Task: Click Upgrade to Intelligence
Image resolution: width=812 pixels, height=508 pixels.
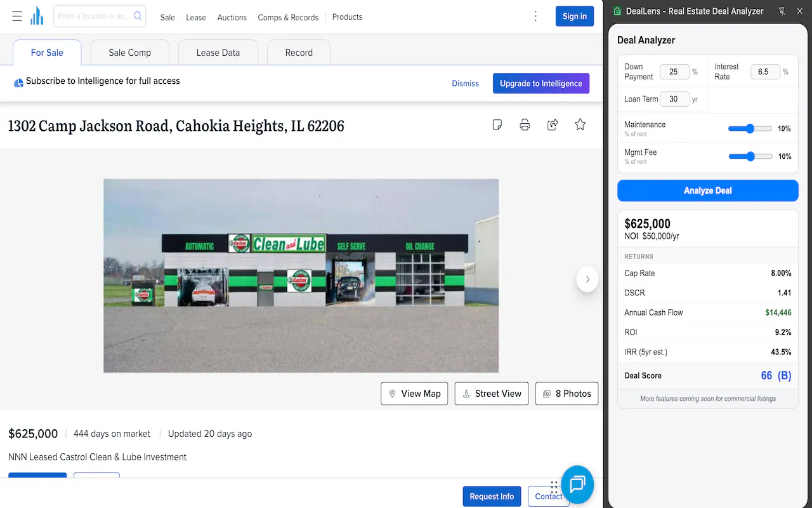Action: [541, 83]
